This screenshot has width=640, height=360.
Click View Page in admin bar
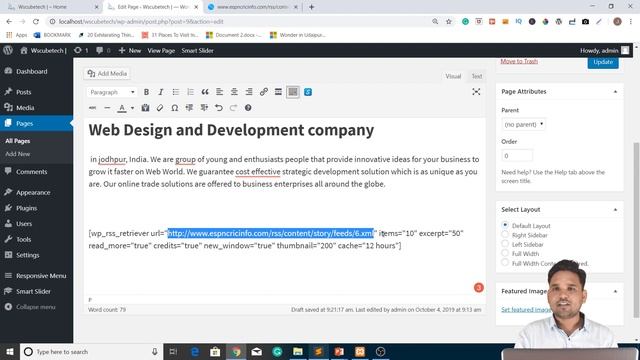point(161,51)
